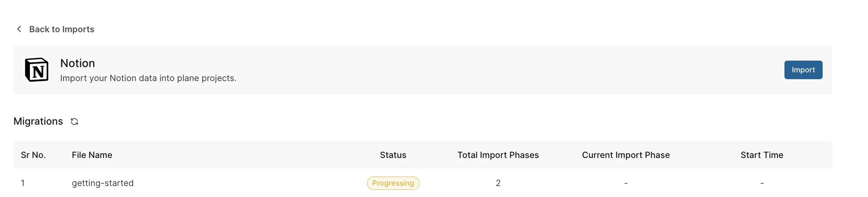Click the total phases value 2

click(498, 183)
